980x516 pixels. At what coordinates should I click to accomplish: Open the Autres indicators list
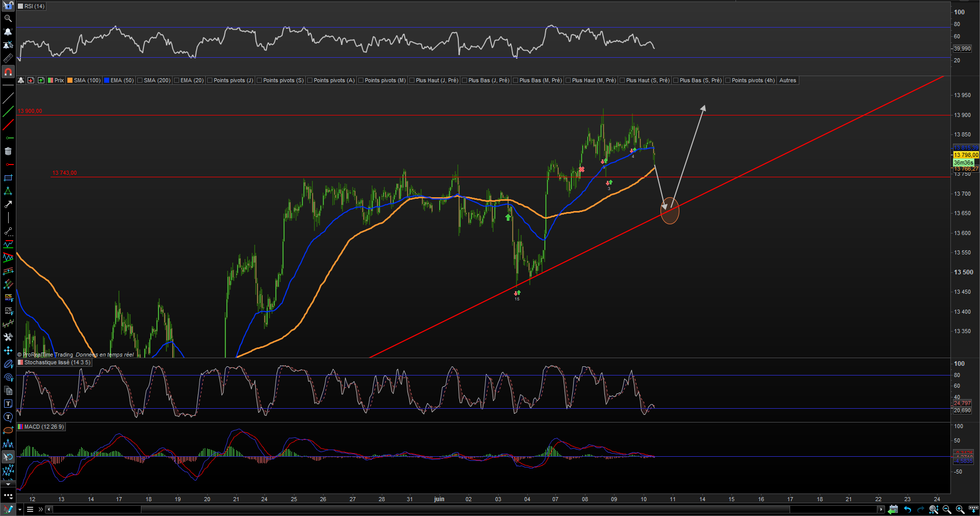[788, 80]
